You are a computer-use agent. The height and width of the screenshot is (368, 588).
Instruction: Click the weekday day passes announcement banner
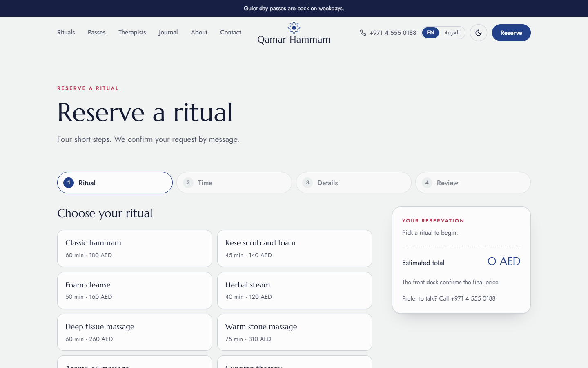[x=294, y=8]
